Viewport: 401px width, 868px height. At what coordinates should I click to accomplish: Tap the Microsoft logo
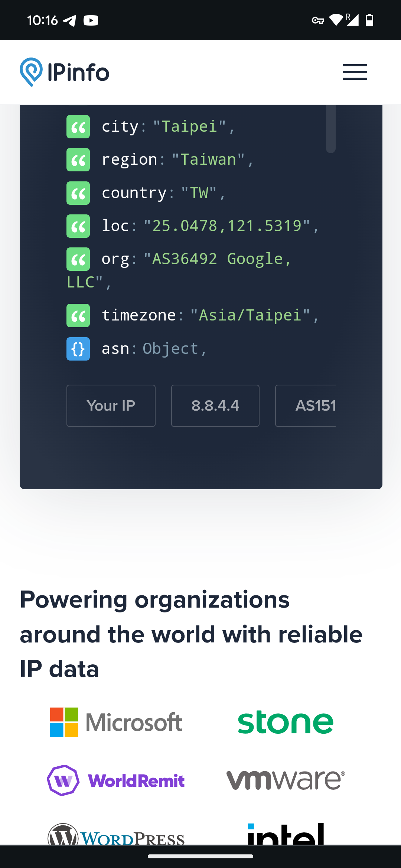(x=116, y=722)
